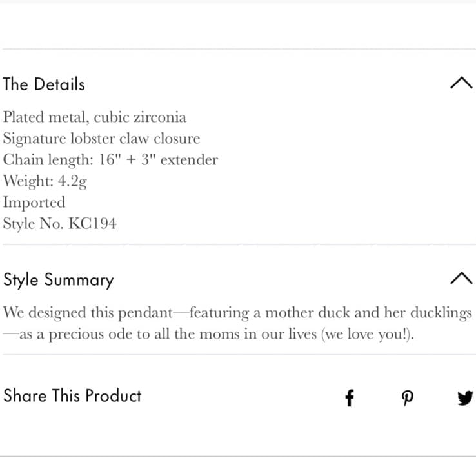This screenshot has width=476, height=476.
Task: Click the 'We designed this pendant' sentence start
Action: click(88, 313)
